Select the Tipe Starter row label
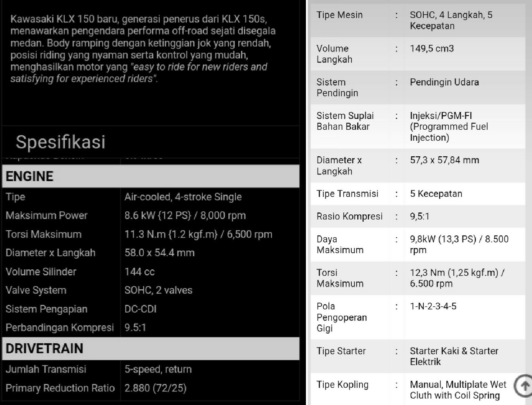532x405 pixels. (341, 351)
